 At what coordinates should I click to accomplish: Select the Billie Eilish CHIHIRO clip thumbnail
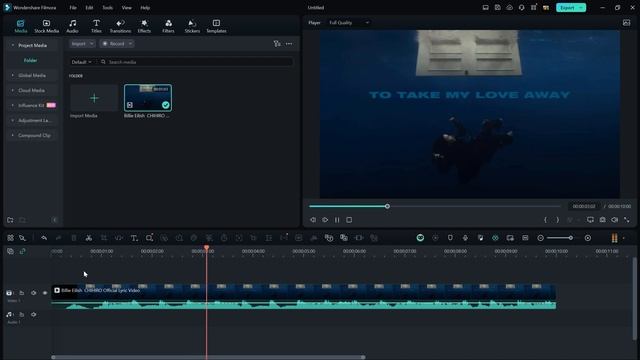148,98
